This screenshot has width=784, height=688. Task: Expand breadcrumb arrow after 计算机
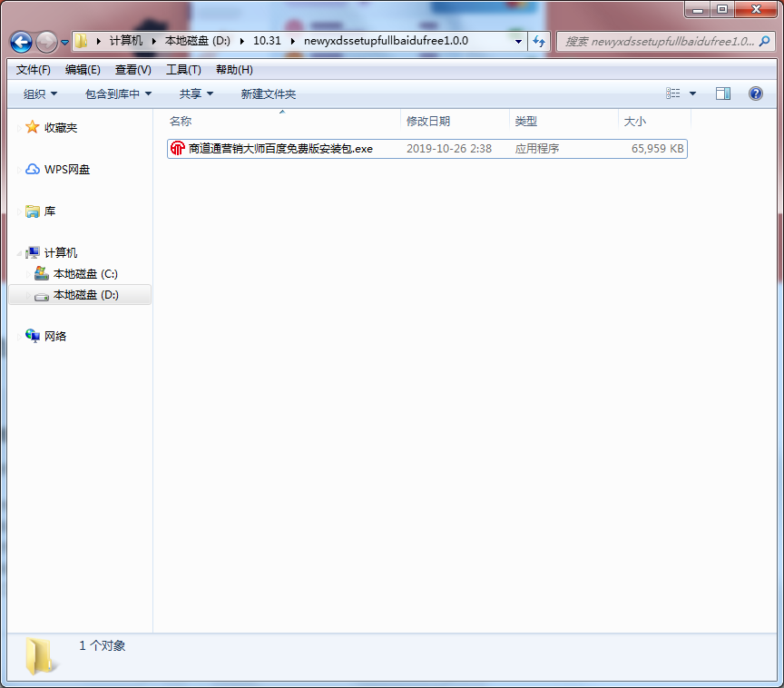154,41
